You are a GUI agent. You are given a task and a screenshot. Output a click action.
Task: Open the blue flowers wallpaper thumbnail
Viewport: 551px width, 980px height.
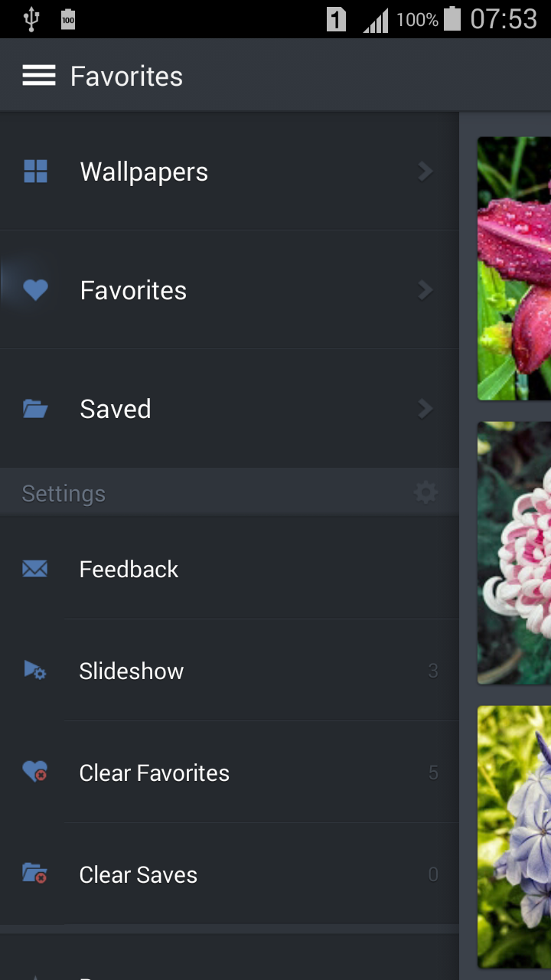(514, 836)
